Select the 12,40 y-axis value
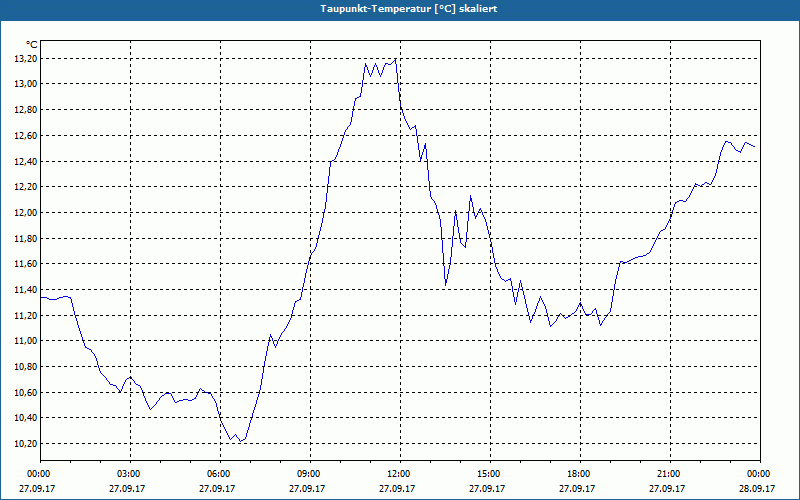Screen dimensions: 800x500 [25, 162]
